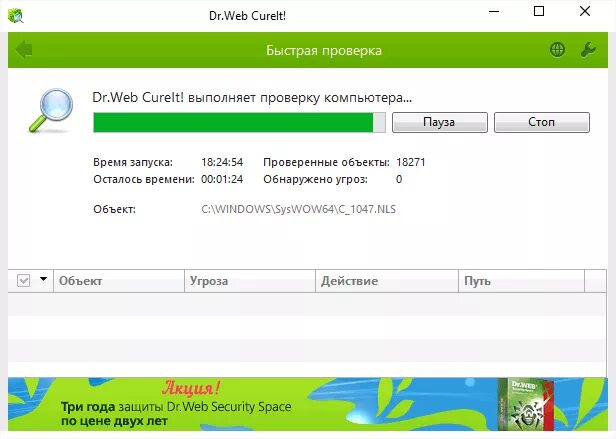Sort by the Действие column header
This screenshot has width=616, height=439.
tap(387, 281)
